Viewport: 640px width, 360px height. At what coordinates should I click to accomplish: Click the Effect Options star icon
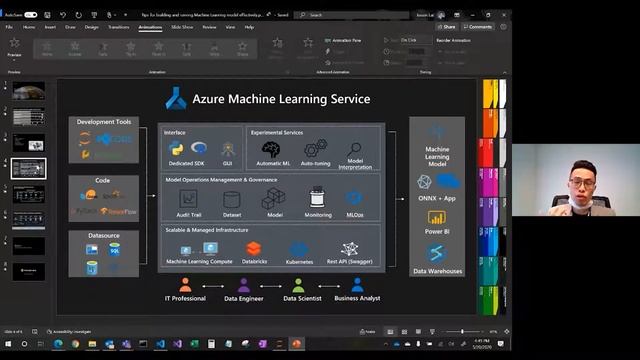(x=277, y=42)
